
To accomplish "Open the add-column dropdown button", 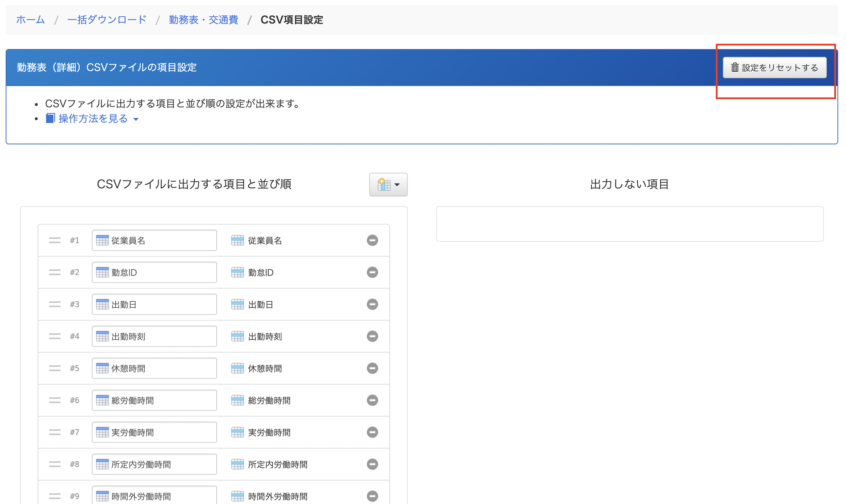I will [x=388, y=184].
